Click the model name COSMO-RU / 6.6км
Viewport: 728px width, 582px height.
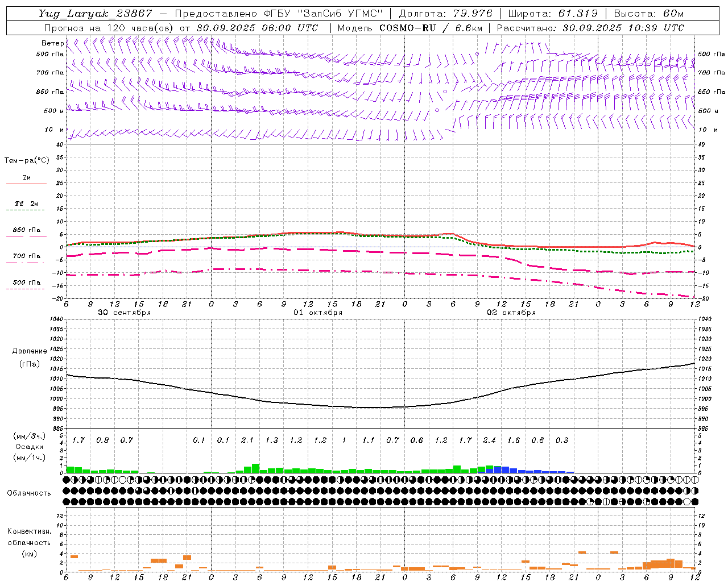pyautogui.click(x=431, y=28)
